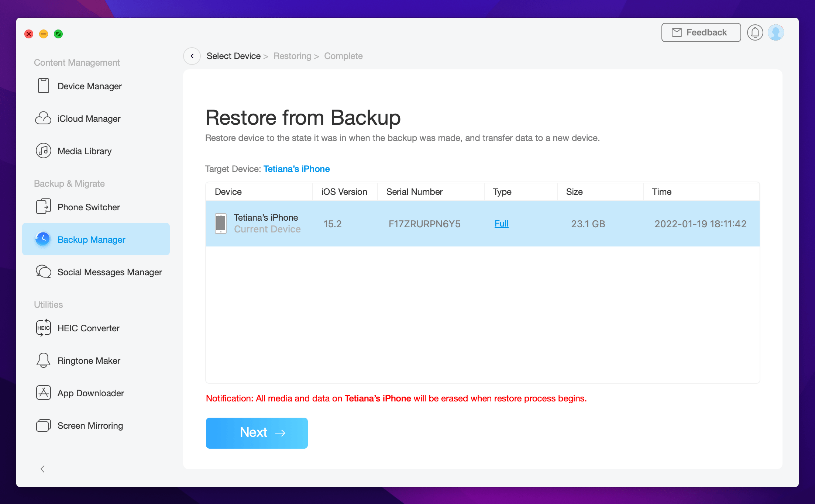This screenshot has width=815, height=504.
Task: Open user account avatar
Action: [x=776, y=32]
